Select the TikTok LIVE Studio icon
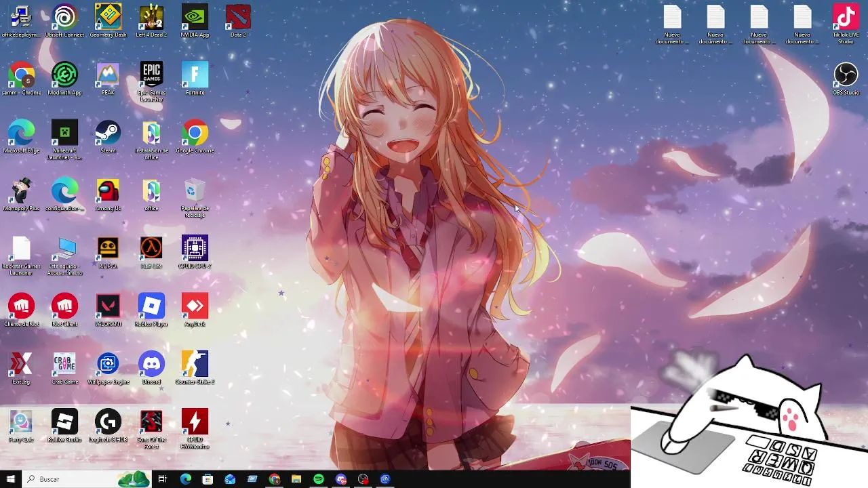The height and width of the screenshot is (488, 868). click(846, 24)
